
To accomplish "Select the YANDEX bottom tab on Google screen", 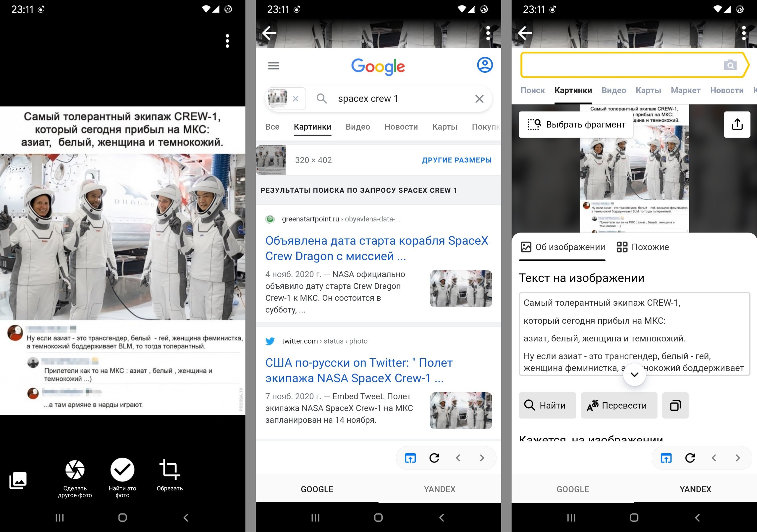I will tap(439, 489).
